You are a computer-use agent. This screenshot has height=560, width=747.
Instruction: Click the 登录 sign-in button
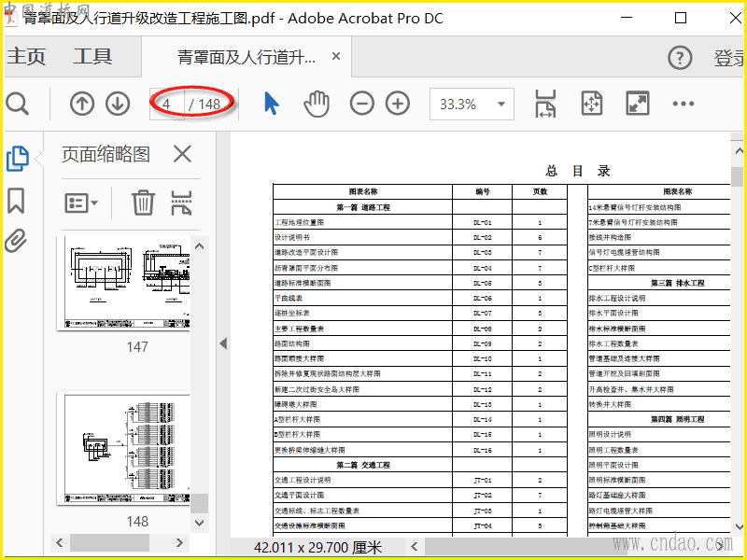point(729,58)
